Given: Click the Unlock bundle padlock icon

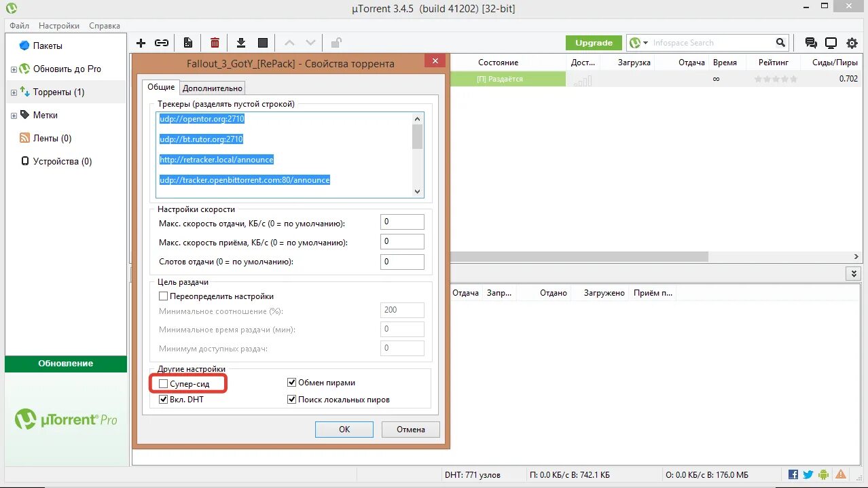Looking at the screenshot, I should (x=336, y=43).
